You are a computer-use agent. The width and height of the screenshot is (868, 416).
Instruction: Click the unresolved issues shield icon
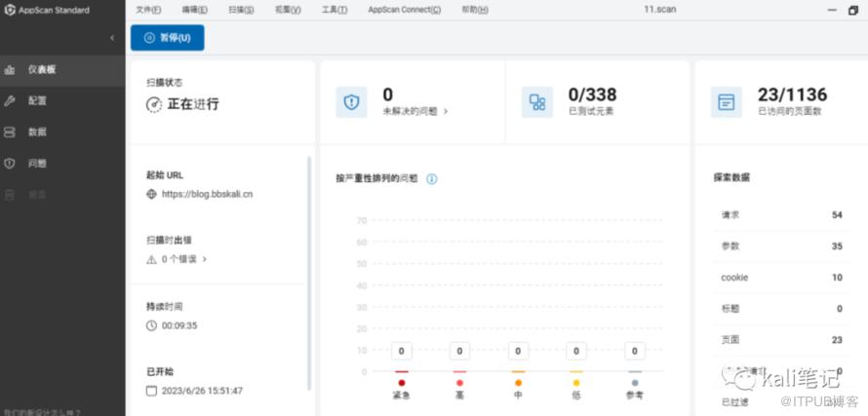point(351,101)
